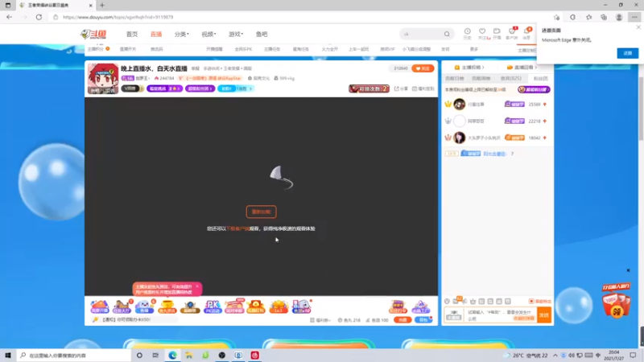This screenshot has width=644, height=362.
Task: Open 直播回看 link in chat panel
Action: tap(522, 68)
